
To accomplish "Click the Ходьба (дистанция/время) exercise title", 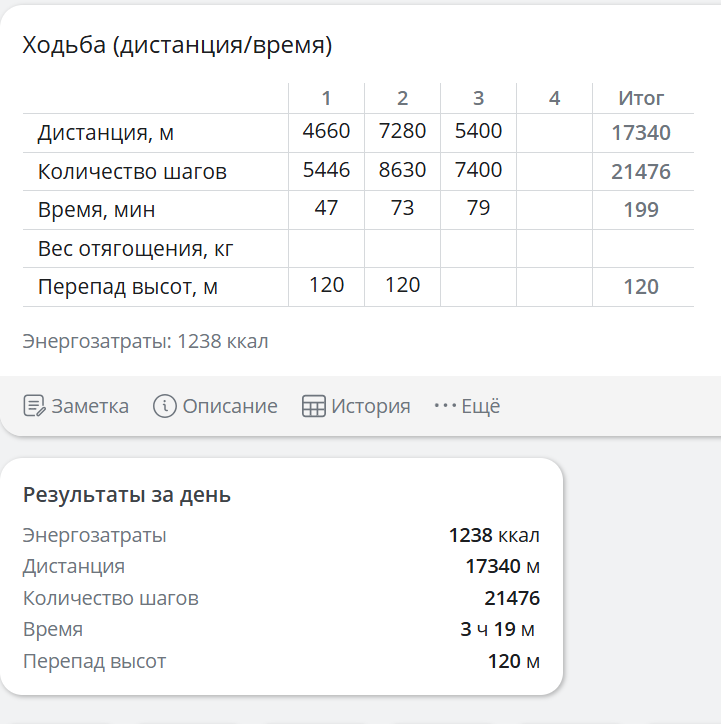I will (177, 45).
